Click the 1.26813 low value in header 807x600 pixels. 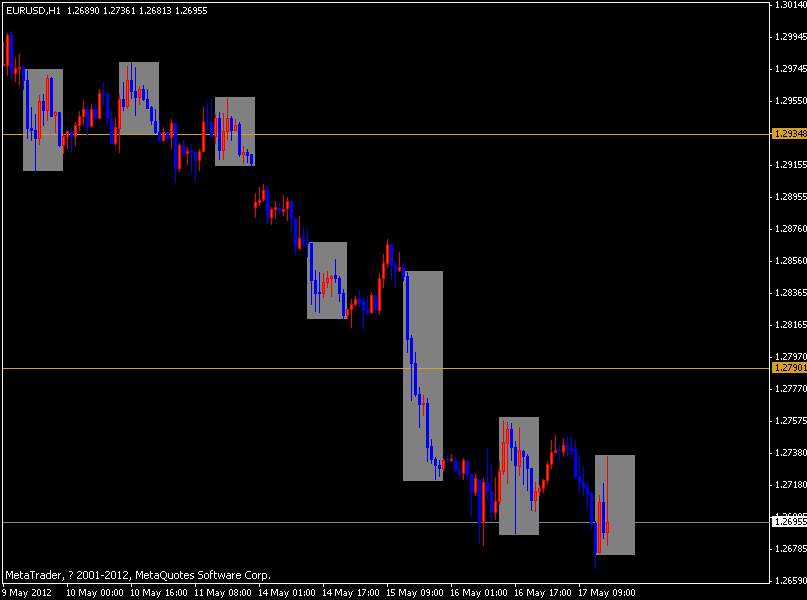pyautogui.click(x=155, y=10)
